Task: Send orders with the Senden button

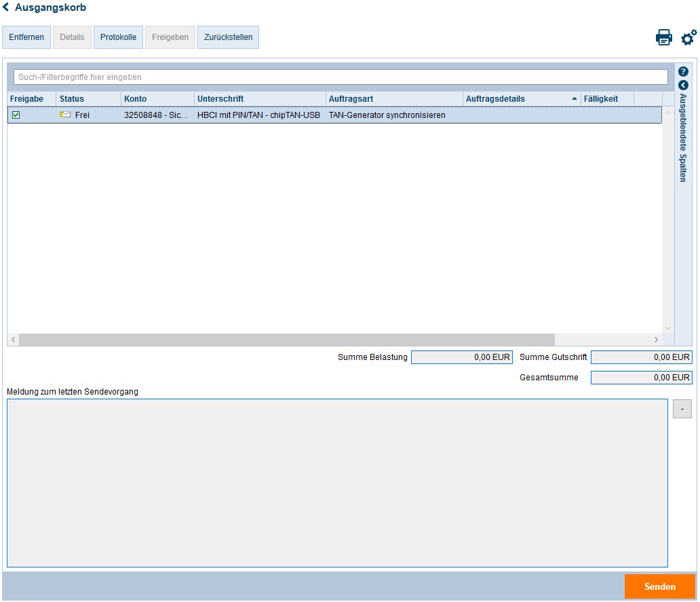Action: [x=660, y=586]
